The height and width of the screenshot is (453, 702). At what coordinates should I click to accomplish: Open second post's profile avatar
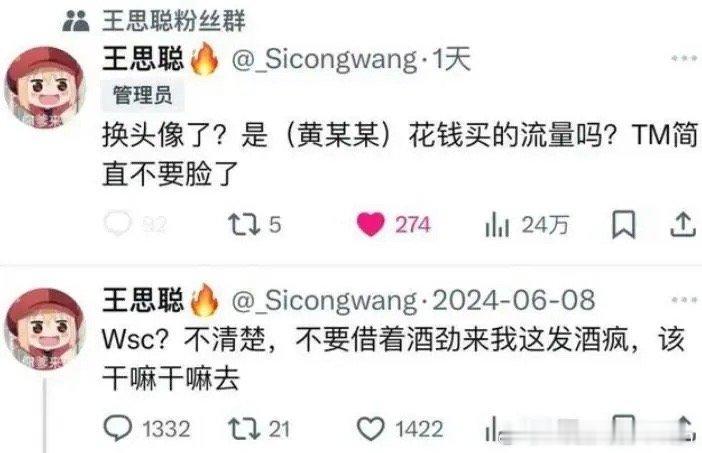click(x=45, y=328)
